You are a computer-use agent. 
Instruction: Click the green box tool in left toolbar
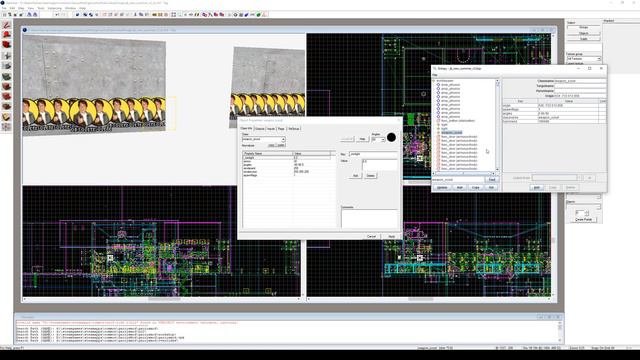pyautogui.click(x=7, y=76)
